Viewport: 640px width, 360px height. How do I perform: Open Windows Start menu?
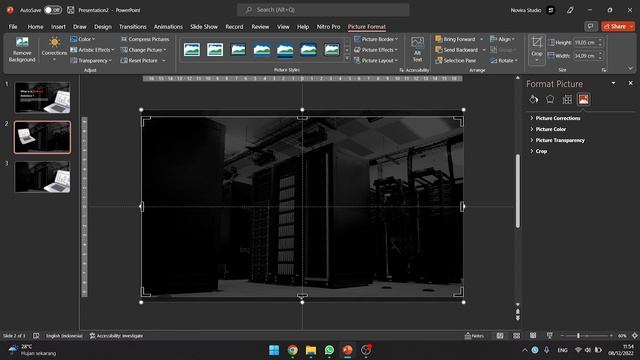pos(274,350)
